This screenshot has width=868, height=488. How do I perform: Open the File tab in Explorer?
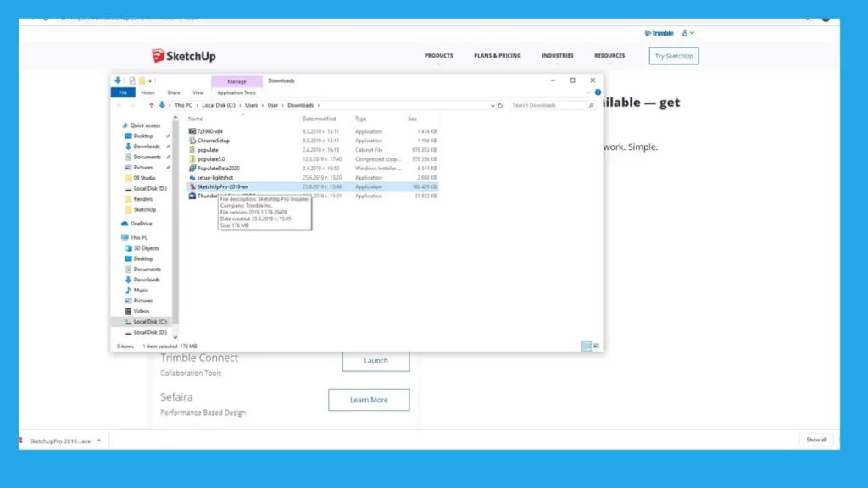pyautogui.click(x=123, y=92)
